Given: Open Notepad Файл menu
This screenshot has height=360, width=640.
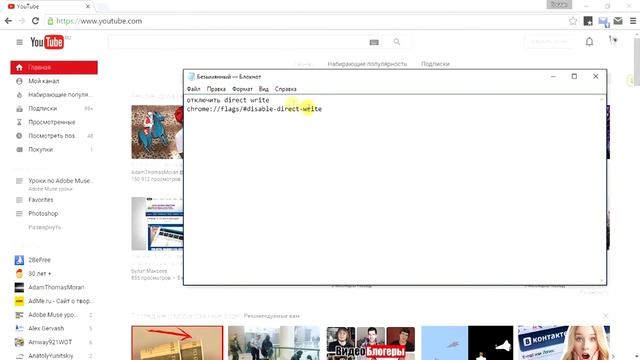Looking at the screenshot, I should click(x=193, y=89).
